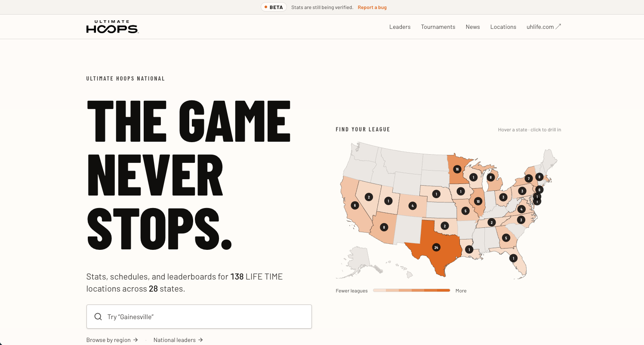Click the magnifier icon in search box
The width and height of the screenshot is (644, 345).
tap(98, 317)
